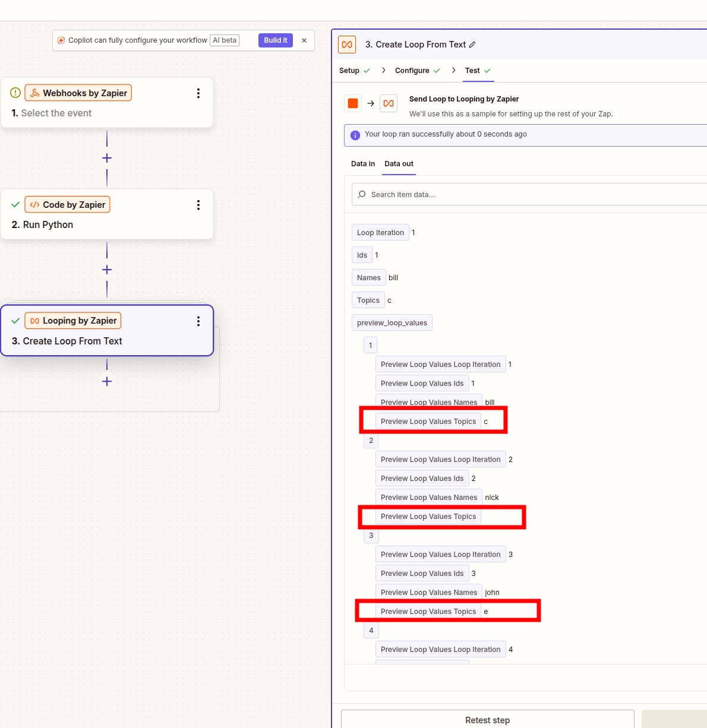Viewport: 707px width, 728px height.
Task: Click the search magnifier icon
Action: click(x=362, y=194)
